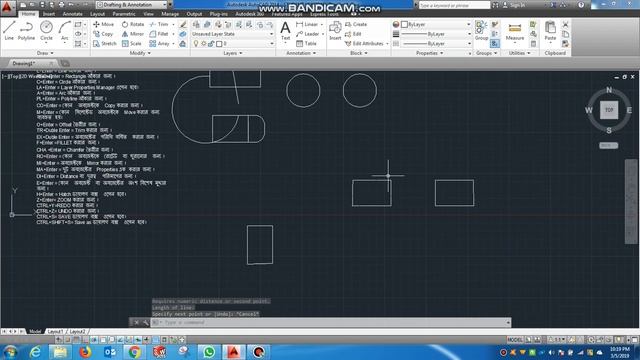This screenshot has height=360, width=640.
Task: Click the Create block button
Action: click(x=356, y=24)
